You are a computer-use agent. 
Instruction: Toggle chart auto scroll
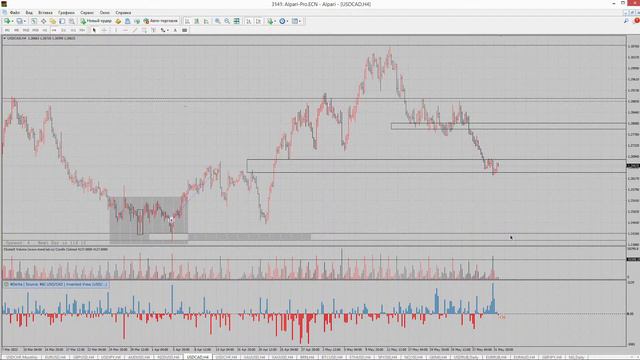click(x=248, y=21)
